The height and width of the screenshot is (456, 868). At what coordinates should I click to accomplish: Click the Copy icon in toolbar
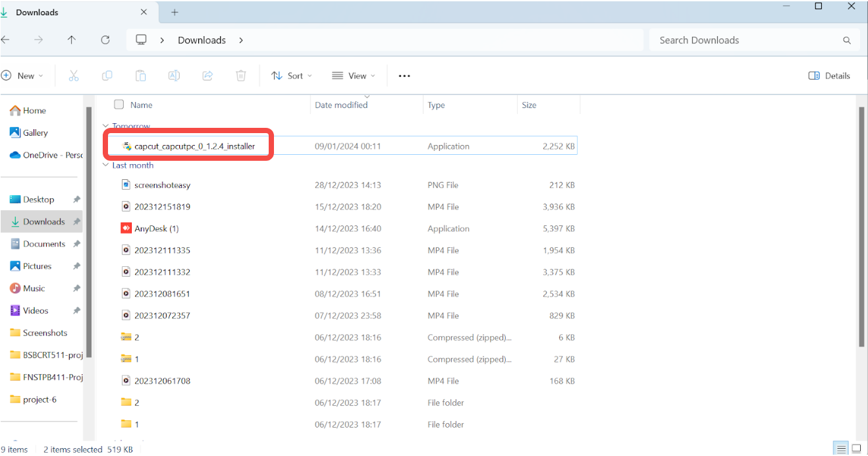pos(107,76)
